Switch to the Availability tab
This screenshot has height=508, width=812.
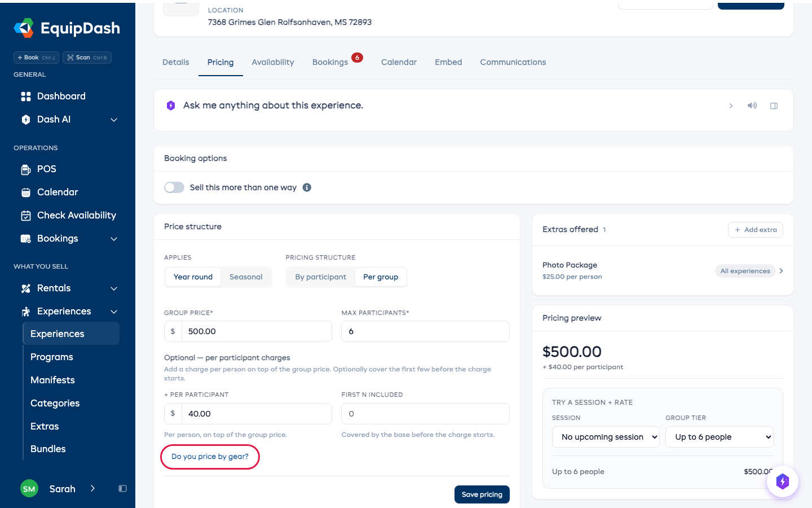pyautogui.click(x=273, y=62)
